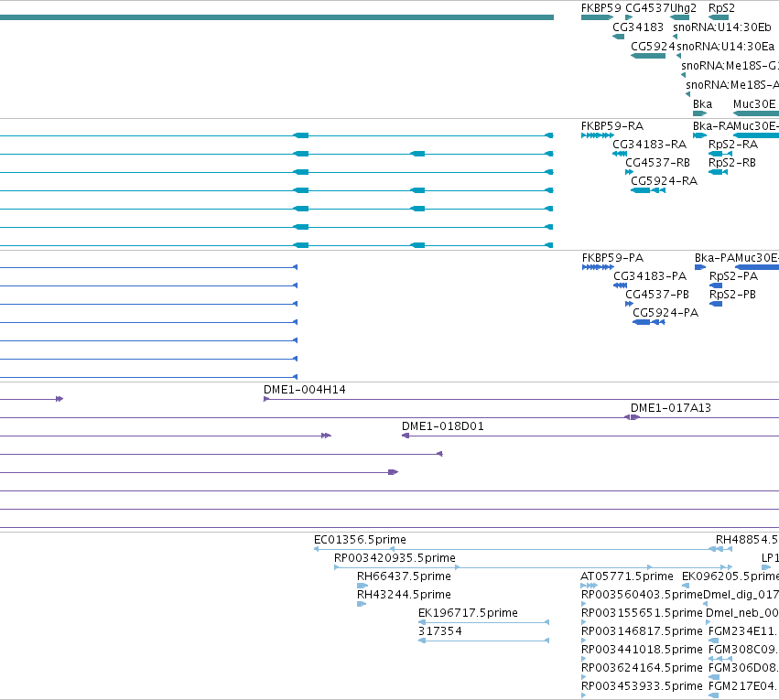Click the RpS2-RB transcript label

(731, 163)
